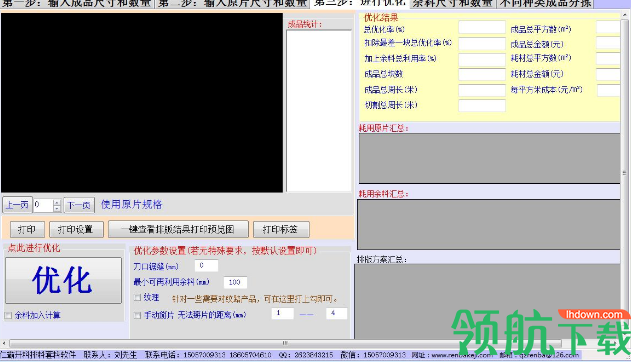Click the horizontal scrollbar thumb at bottom
The image size is (631, 362).
[285, 343]
